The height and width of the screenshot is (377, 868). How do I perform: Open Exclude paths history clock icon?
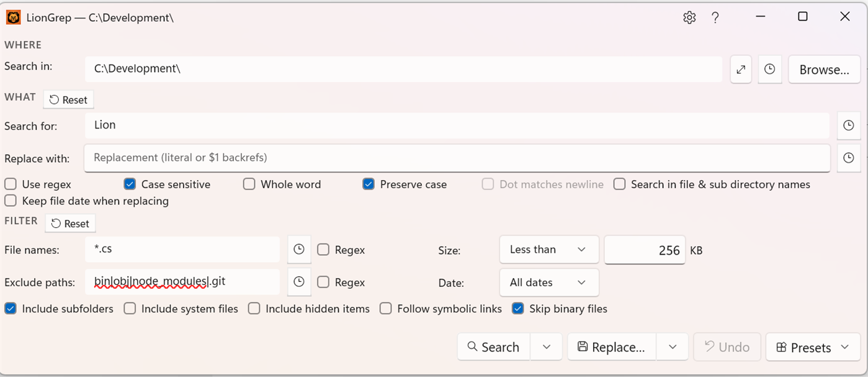tap(299, 282)
